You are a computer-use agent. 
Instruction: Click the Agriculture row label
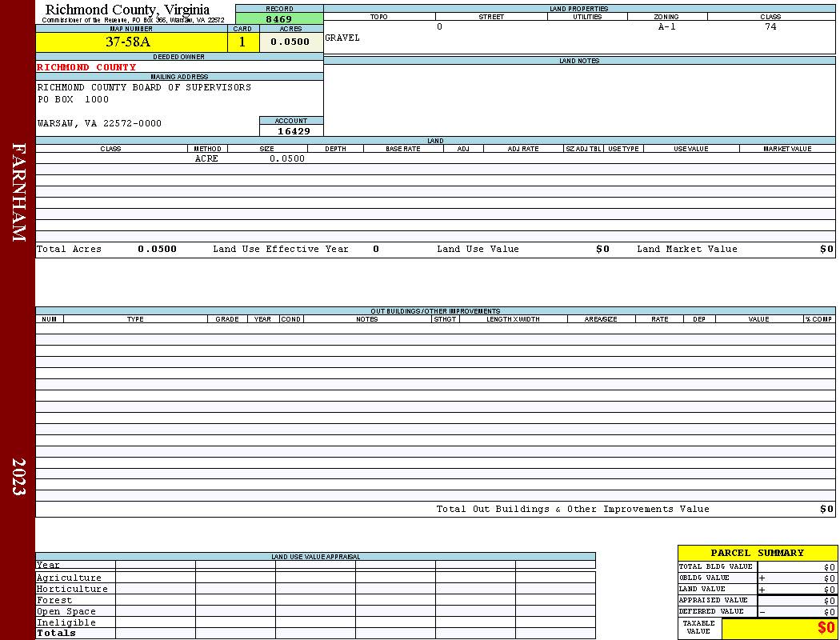pyautogui.click(x=69, y=578)
